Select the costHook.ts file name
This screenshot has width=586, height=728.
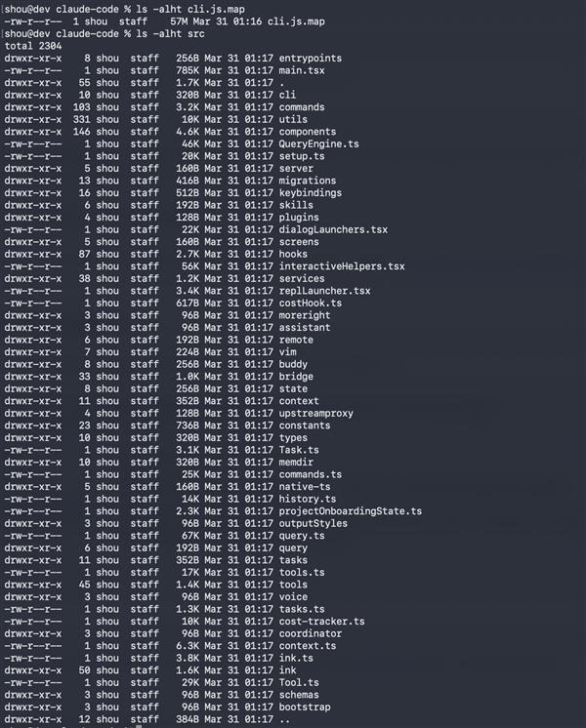tap(311, 303)
